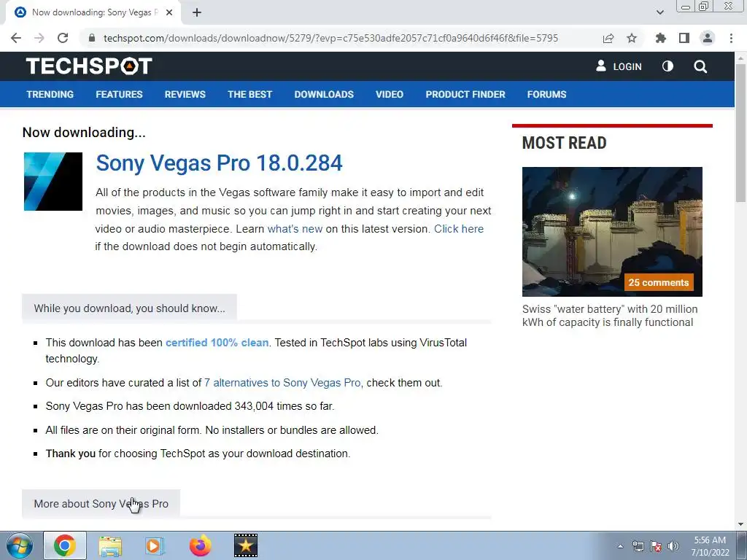Click the "Click here" download link
Image resolution: width=747 pixels, height=560 pixels.
click(x=459, y=228)
